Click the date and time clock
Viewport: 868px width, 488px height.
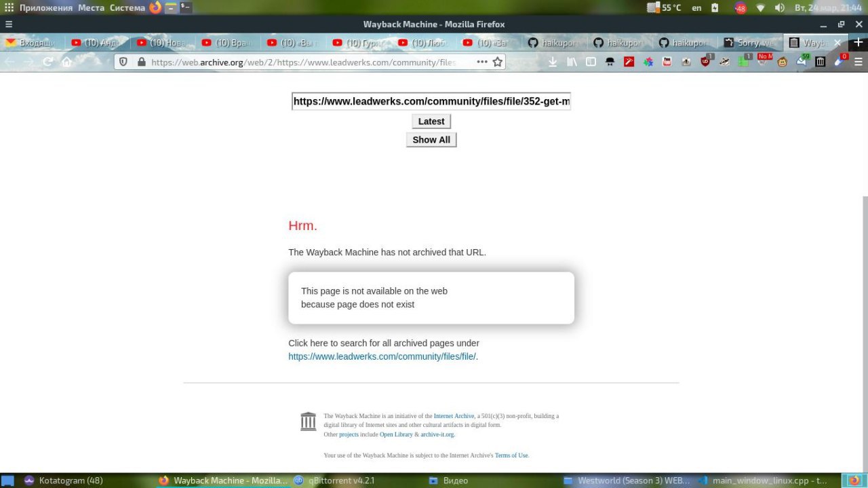coord(828,7)
